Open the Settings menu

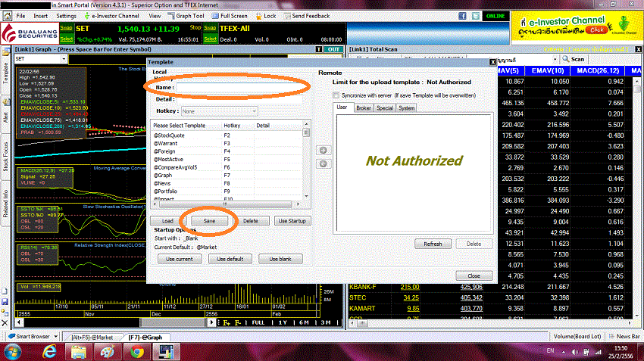(66, 16)
